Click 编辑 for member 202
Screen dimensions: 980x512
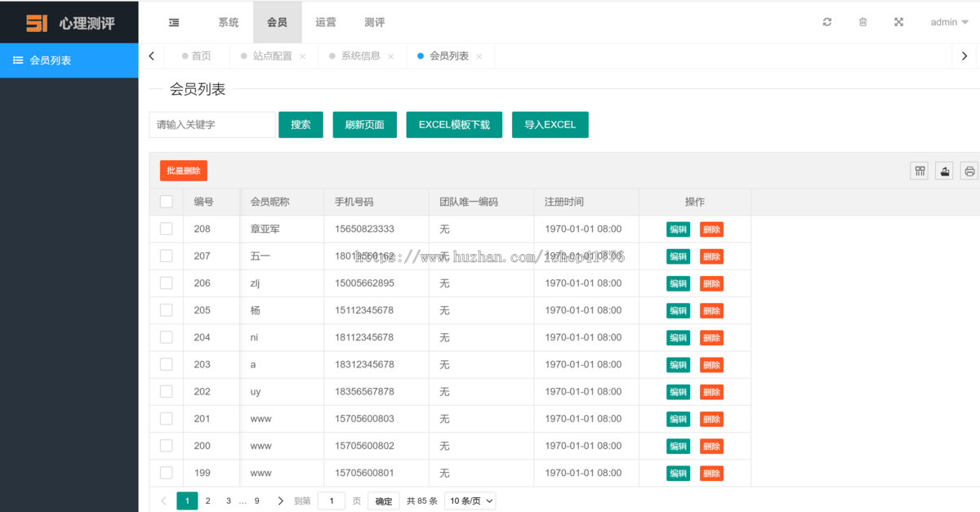[x=679, y=392]
